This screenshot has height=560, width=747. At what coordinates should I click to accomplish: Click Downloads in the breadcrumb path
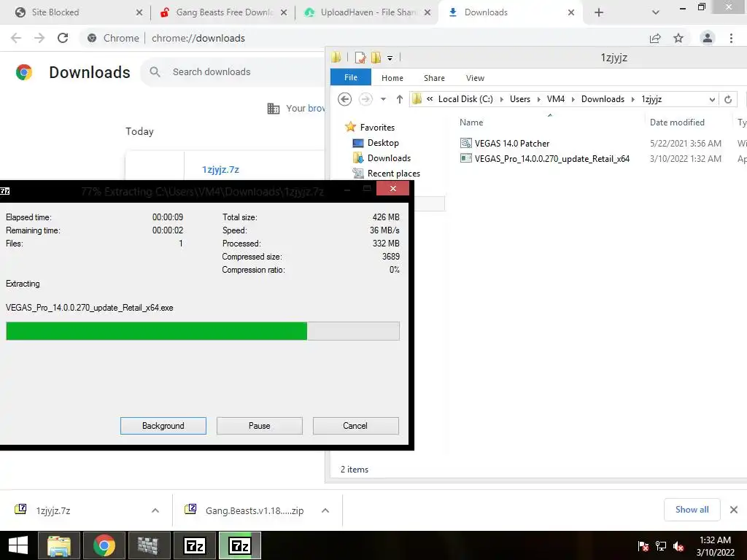coord(603,99)
